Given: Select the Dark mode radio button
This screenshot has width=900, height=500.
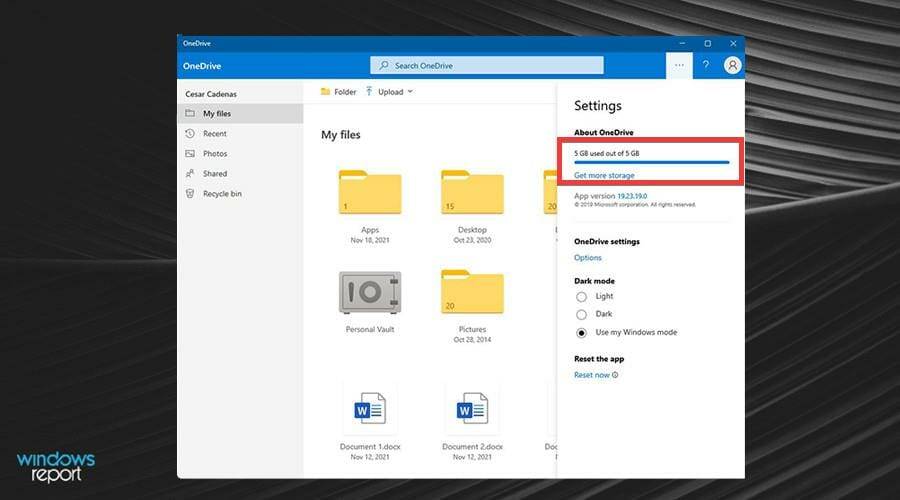Looking at the screenshot, I should tap(581, 314).
